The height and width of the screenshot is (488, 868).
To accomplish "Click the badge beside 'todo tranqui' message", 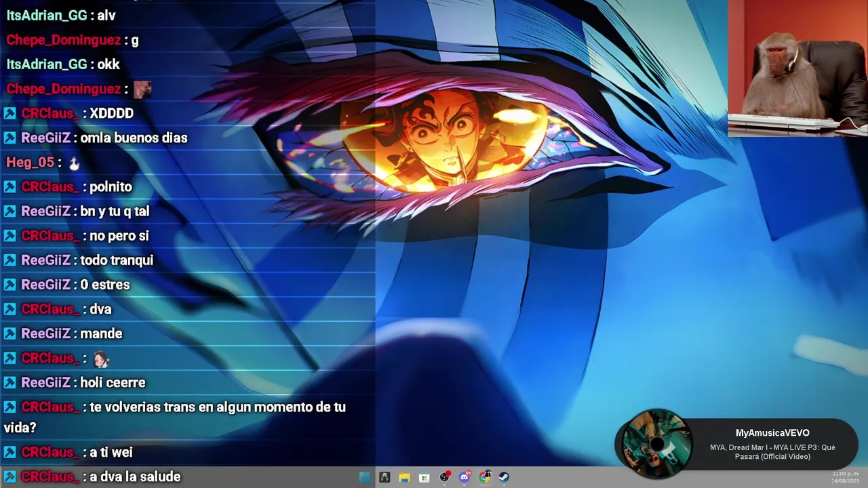I will point(9,260).
